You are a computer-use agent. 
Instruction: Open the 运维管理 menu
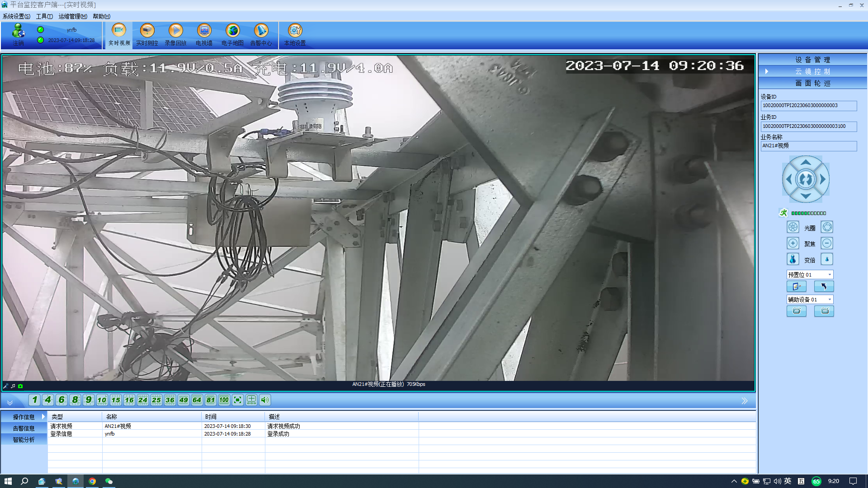pos(72,16)
